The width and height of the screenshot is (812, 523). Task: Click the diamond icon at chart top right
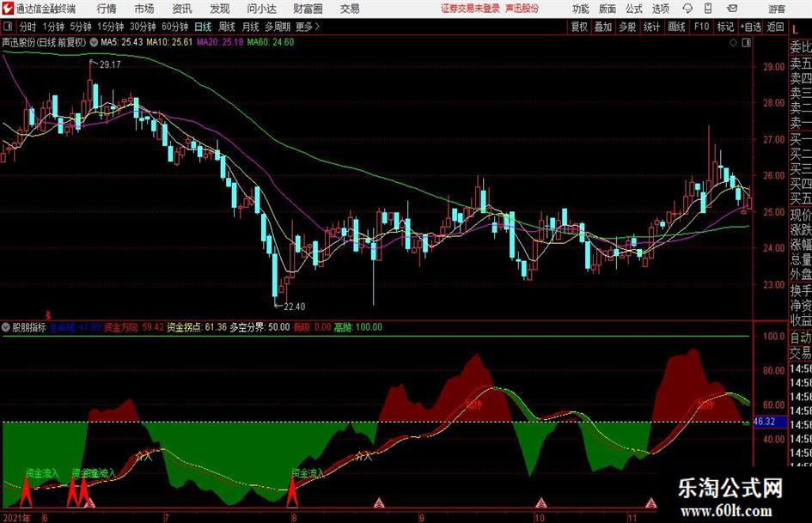tap(733, 42)
